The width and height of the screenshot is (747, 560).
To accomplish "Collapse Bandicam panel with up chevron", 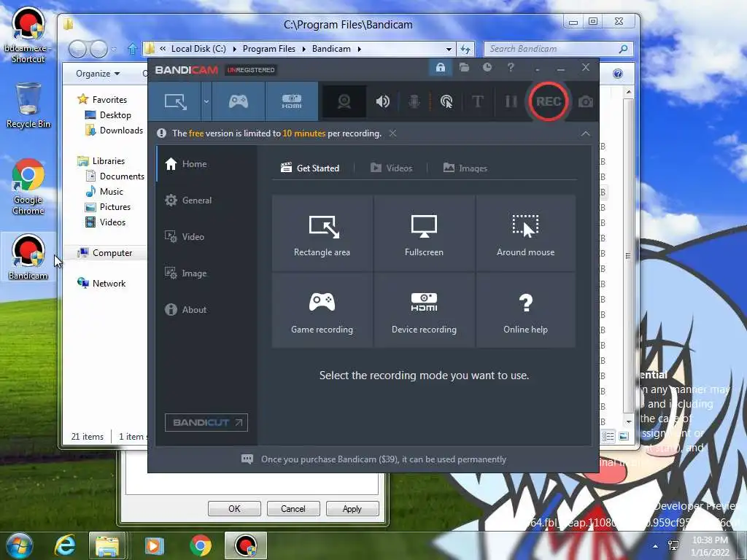I will click(586, 134).
